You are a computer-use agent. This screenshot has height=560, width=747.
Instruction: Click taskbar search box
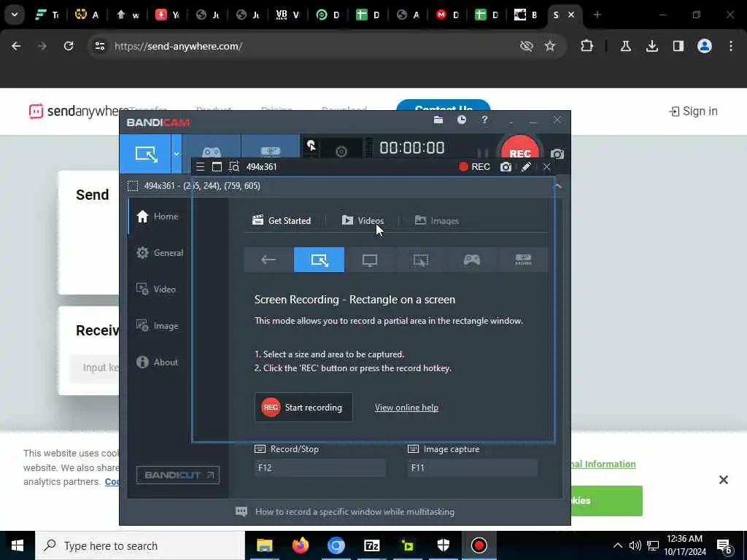click(140, 545)
